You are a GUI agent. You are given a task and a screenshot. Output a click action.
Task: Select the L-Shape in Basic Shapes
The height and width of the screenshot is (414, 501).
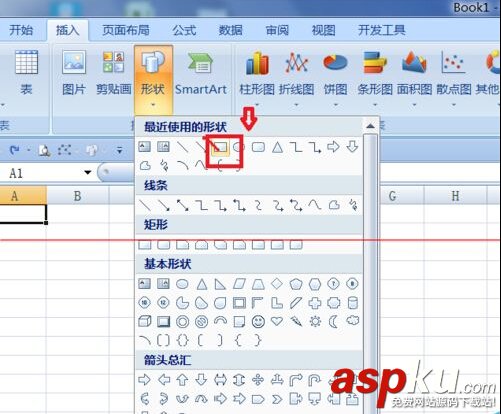tap(277, 303)
